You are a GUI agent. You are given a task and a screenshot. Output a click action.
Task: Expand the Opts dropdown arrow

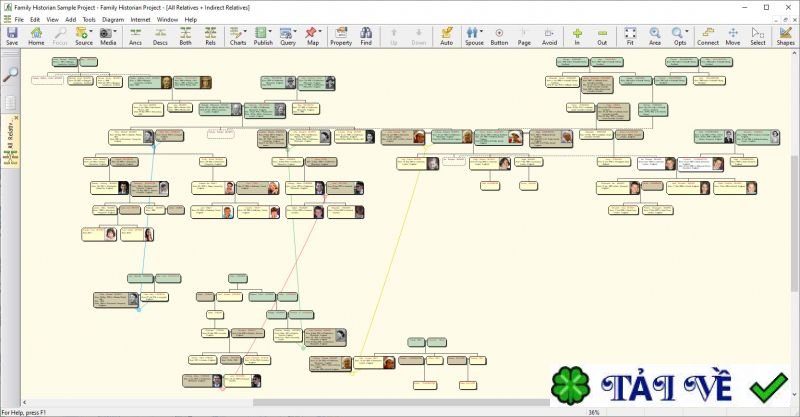(x=687, y=32)
